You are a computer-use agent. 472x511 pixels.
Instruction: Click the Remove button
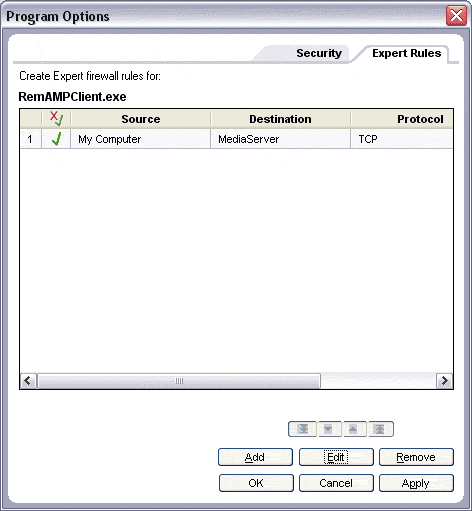tap(416, 457)
